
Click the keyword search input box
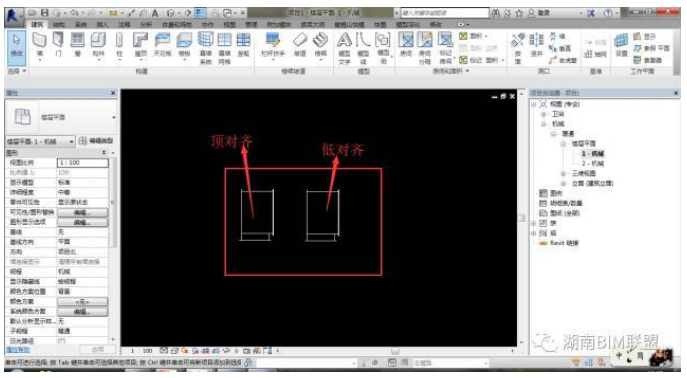[444, 13]
